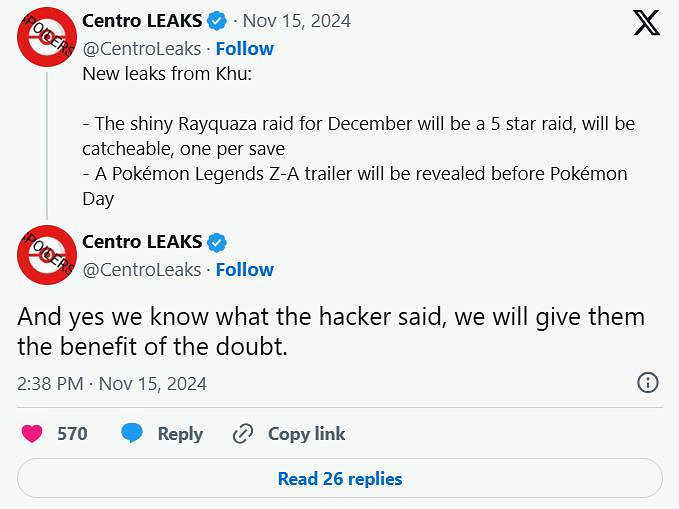Click the info circle icon
Viewport: 679px width, 509px height.
647,383
